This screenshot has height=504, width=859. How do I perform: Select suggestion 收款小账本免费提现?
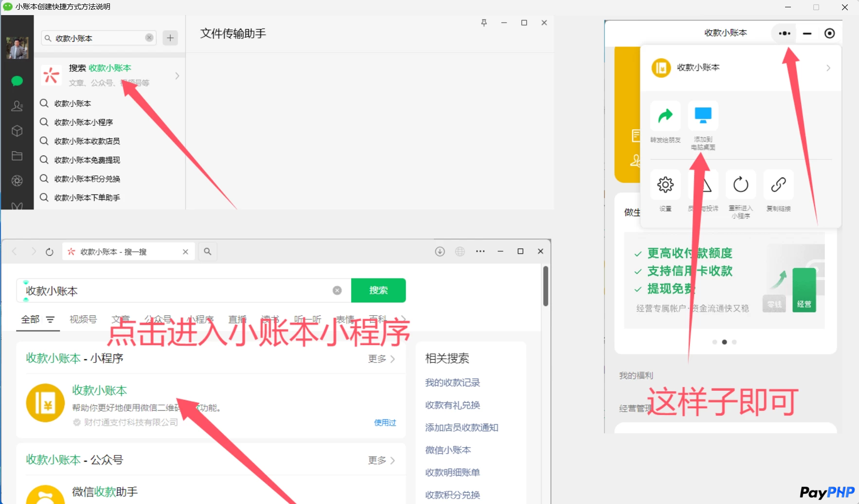point(110,160)
